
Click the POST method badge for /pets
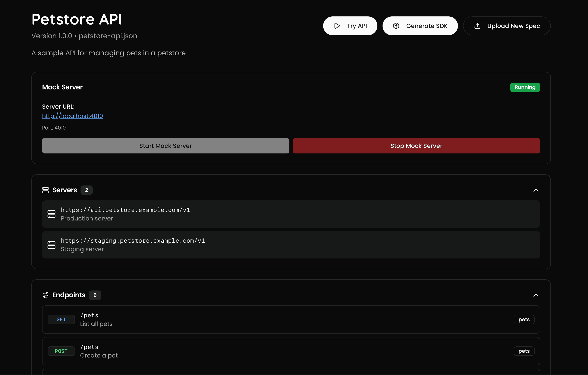pyautogui.click(x=61, y=351)
